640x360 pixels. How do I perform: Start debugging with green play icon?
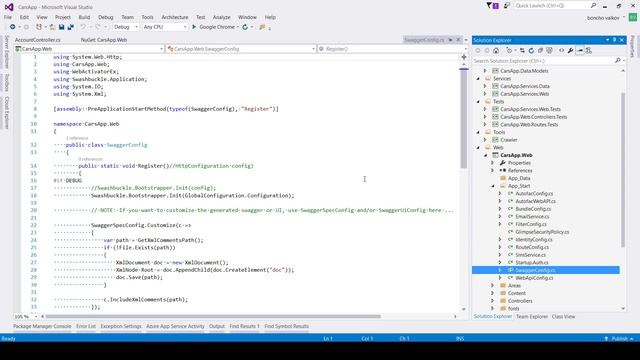tap(194, 27)
